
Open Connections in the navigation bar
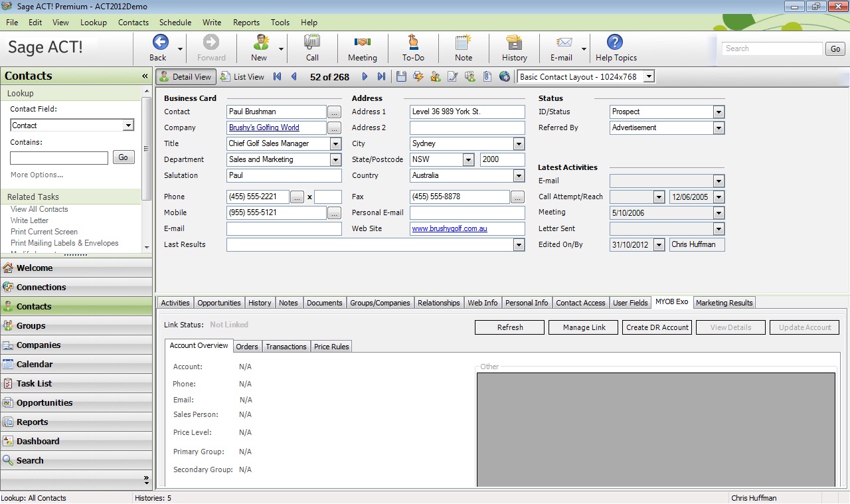click(76, 288)
